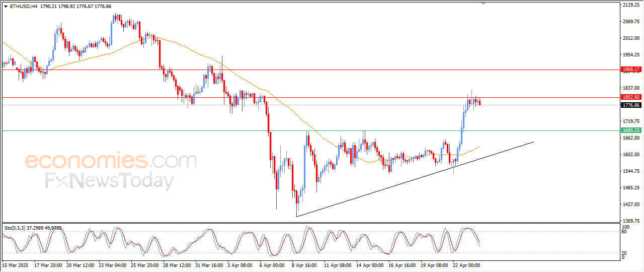Viewport: 644px width, 272px height.
Task: Select the green 1685.25 price level tag
Action: [x=631, y=130]
